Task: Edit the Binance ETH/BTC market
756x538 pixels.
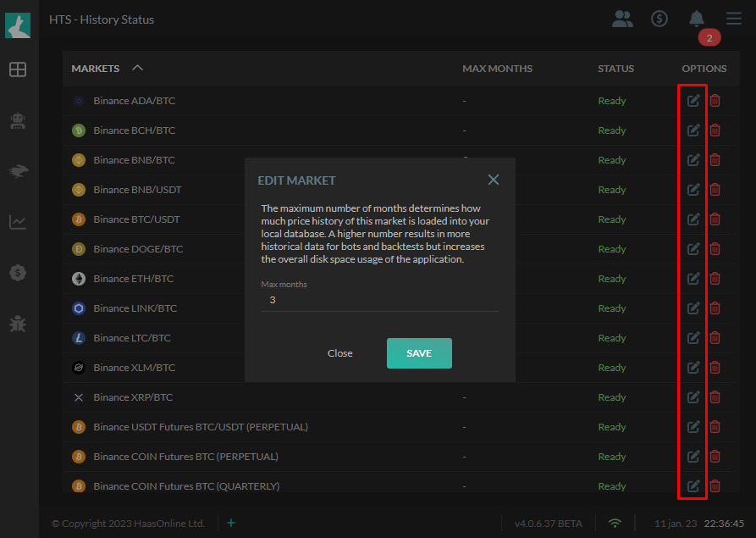Action: pyautogui.click(x=693, y=279)
